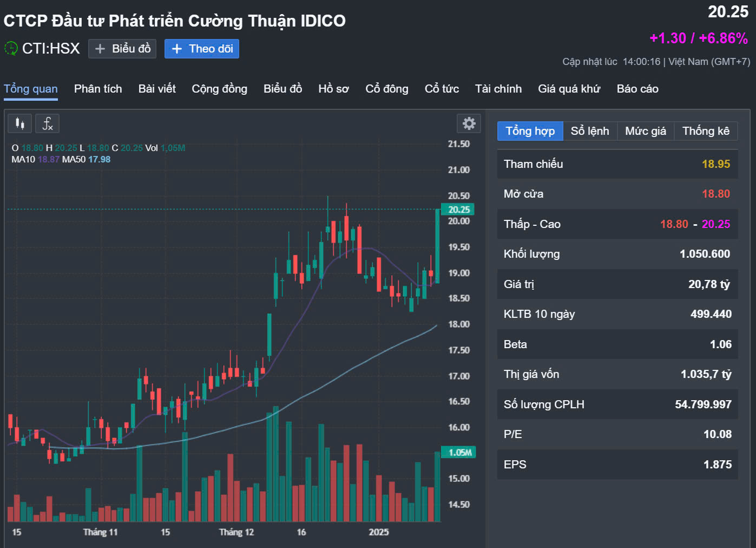
Task: Click the Khối lượng value 1.050.600
Action: click(x=705, y=254)
